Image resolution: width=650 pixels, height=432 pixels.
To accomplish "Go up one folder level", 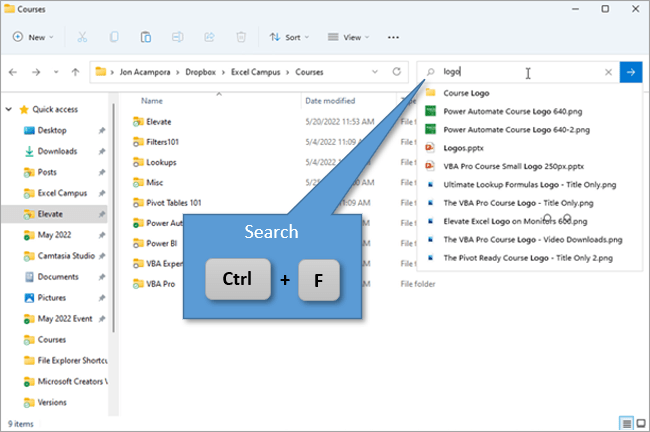I will (76, 72).
